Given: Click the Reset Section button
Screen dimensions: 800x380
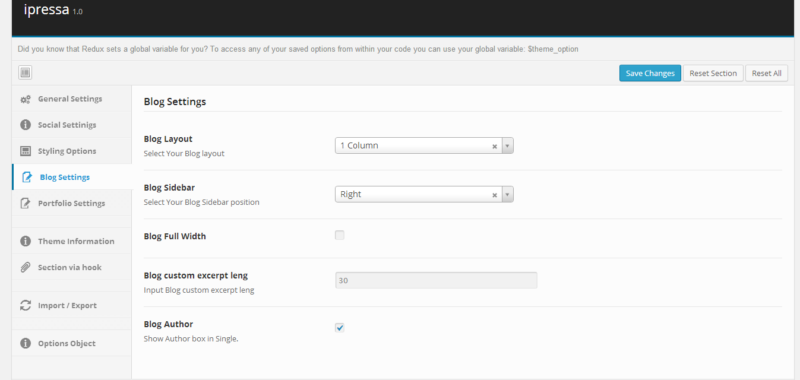Looking at the screenshot, I should point(713,73).
